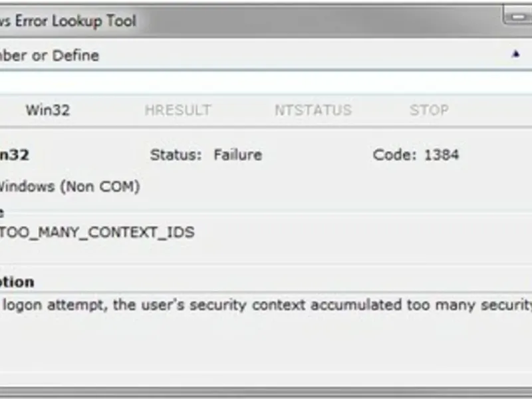532x399 pixels.
Task: Select the TOO_MANY_CONTEXT_IDS error name
Action: click(96, 232)
